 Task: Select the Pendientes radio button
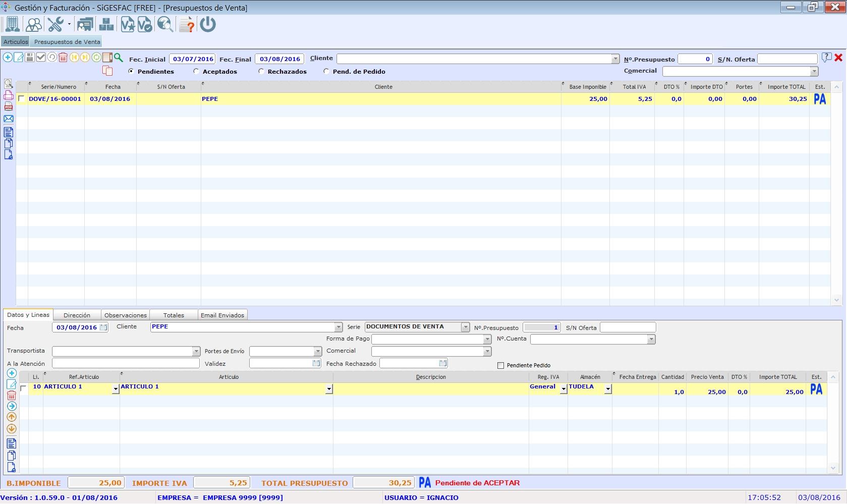[x=131, y=71]
